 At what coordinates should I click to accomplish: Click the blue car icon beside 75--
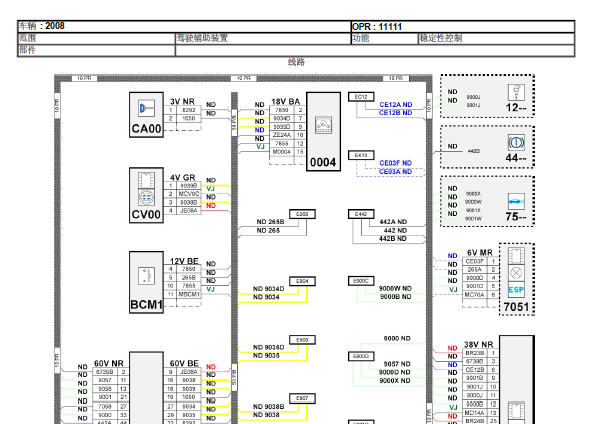(x=516, y=202)
